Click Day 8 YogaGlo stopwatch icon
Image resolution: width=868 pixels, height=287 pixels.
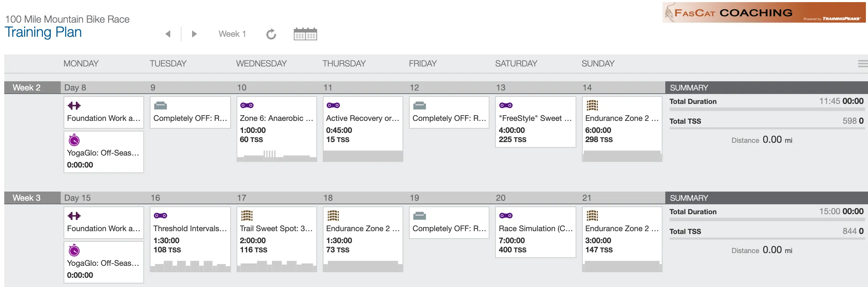74,140
